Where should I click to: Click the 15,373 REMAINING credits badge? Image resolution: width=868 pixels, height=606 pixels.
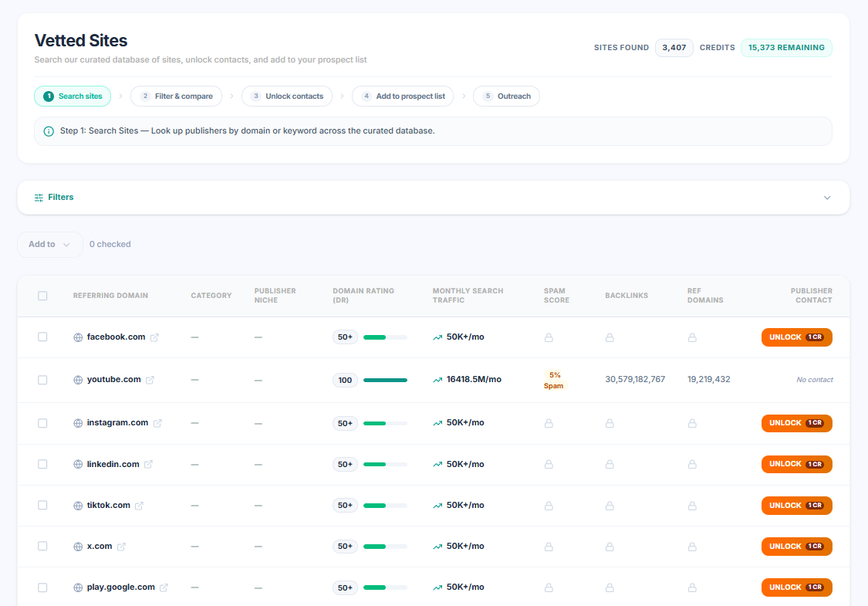[786, 48]
